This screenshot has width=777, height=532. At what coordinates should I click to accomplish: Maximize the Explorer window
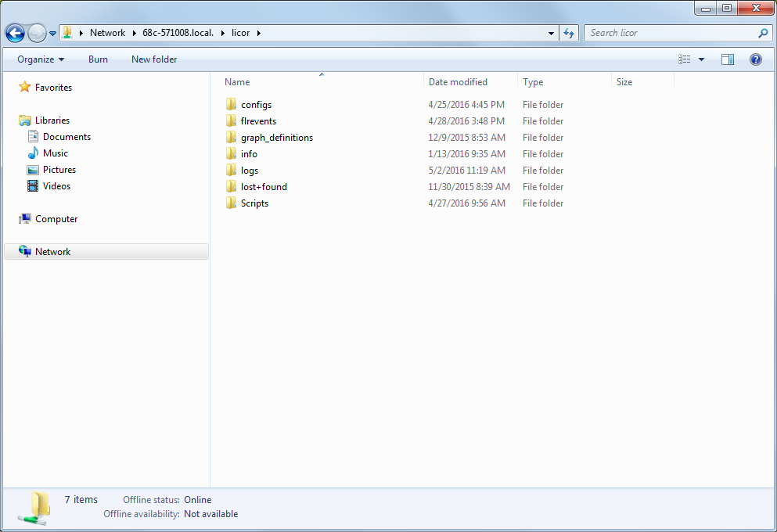727,8
